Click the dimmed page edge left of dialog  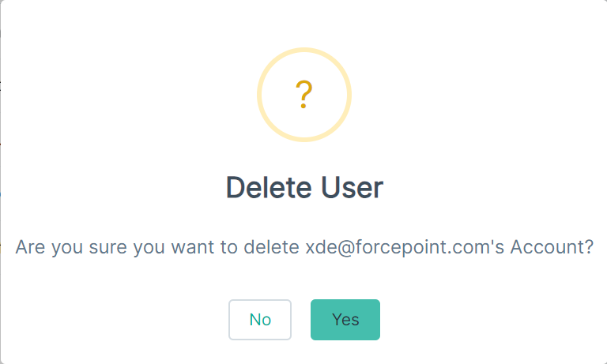coord(0,182)
